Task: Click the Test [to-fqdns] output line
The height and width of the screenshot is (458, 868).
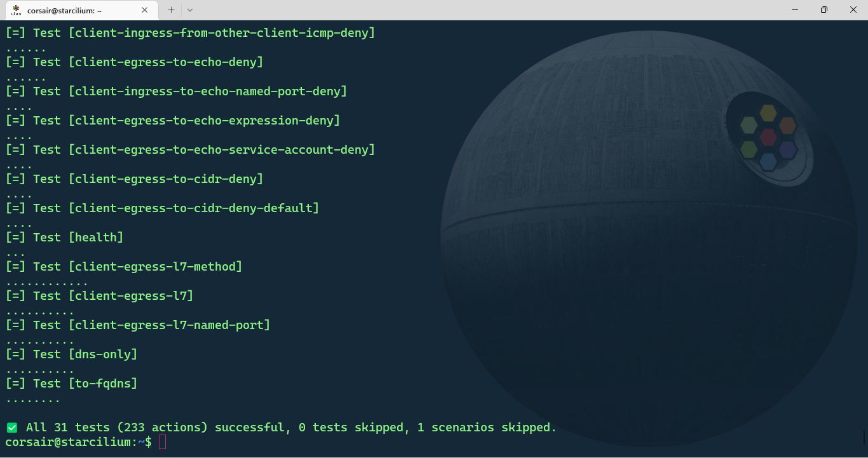Action: (71, 384)
